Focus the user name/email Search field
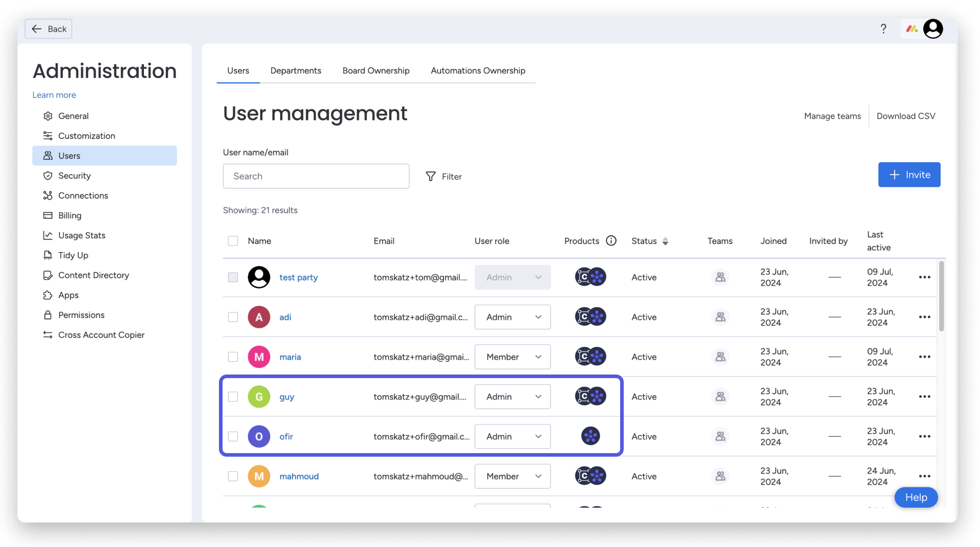The image size is (980, 547). pyautogui.click(x=316, y=176)
